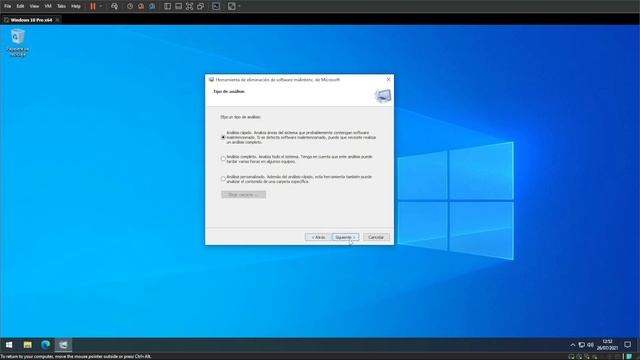The width and height of the screenshot is (640, 360).
Task: Show or hide the VMware library sidebar
Action: coord(167,6)
